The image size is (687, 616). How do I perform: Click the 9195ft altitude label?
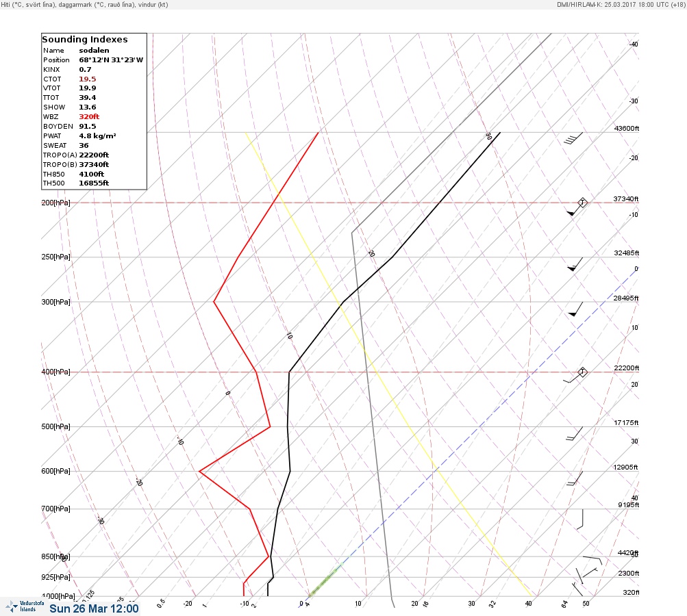click(628, 505)
